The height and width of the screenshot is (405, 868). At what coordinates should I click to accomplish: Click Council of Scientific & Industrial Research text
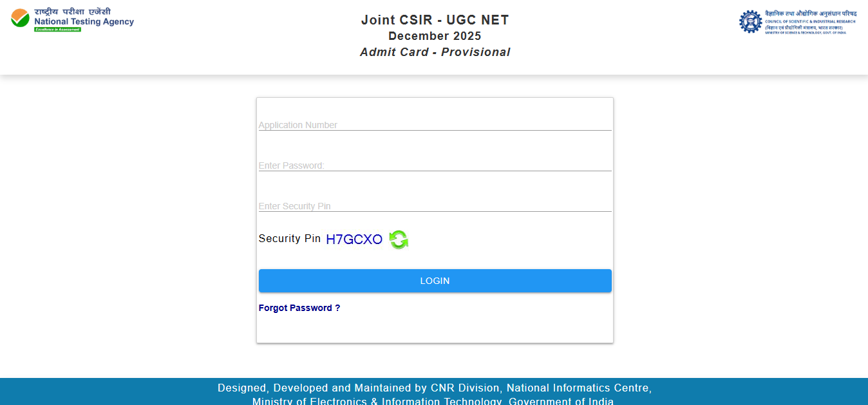click(x=806, y=22)
